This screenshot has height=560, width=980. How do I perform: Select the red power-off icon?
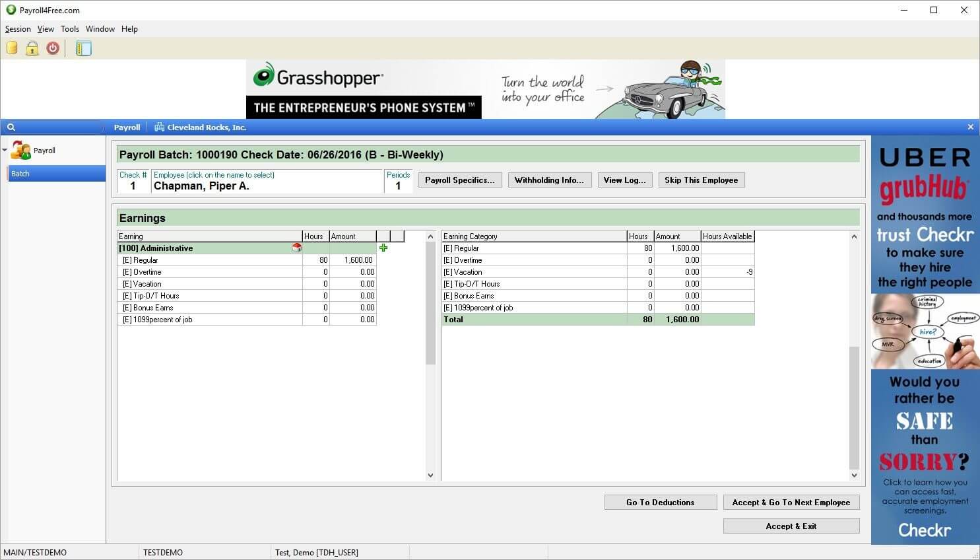[x=52, y=48]
